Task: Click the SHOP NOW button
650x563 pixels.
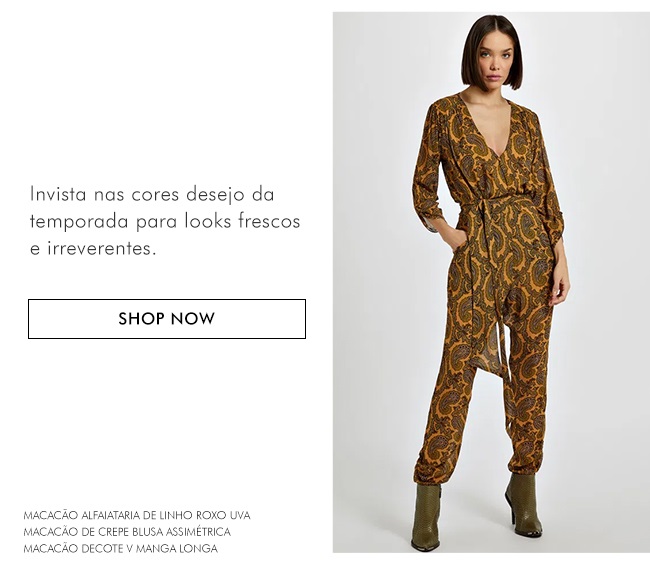Action: 167,319
